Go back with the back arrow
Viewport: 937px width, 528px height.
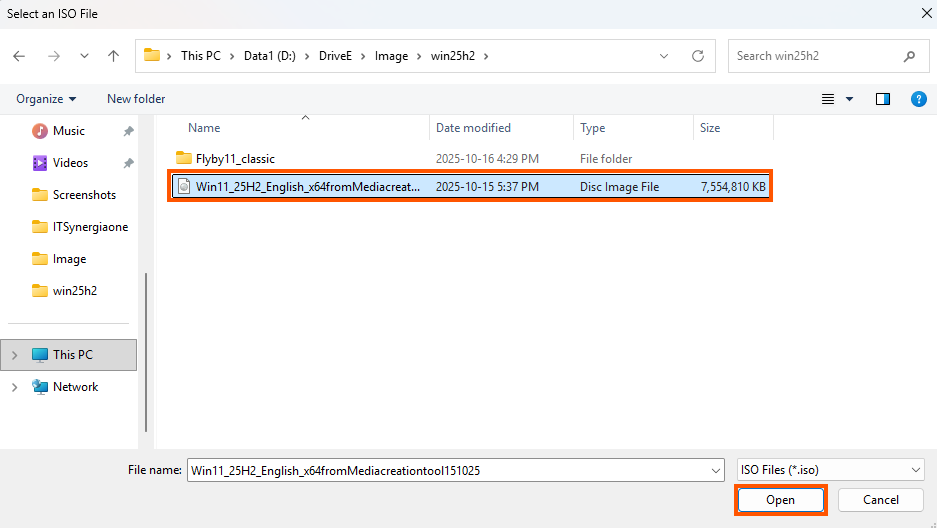(19, 56)
